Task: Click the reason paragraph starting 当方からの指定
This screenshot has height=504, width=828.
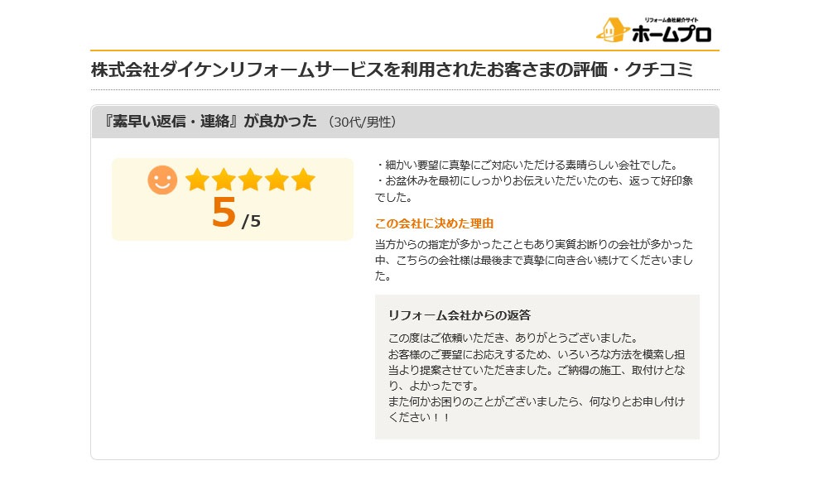Action: pos(534,260)
